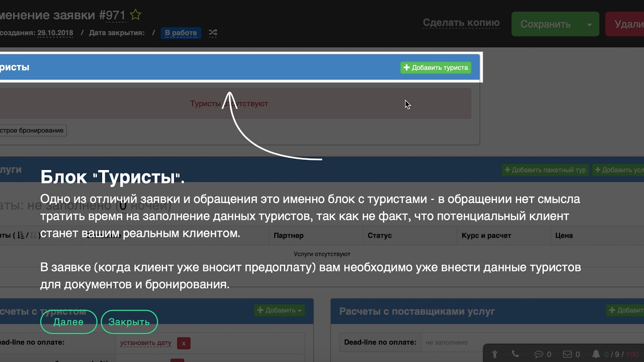Open 'Добавить' dropdown in tourist payments

pos(280,310)
